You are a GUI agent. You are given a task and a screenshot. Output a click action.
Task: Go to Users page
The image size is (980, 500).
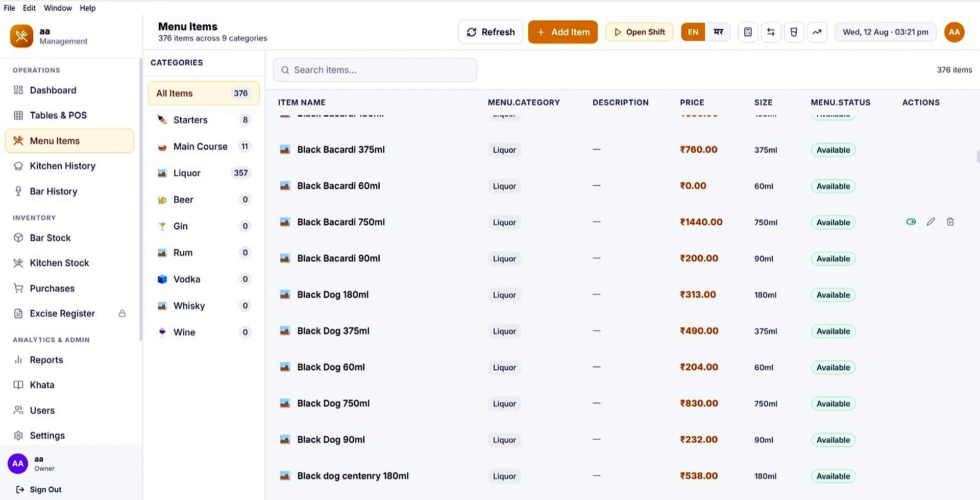pyautogui.click(x=69, y=410)
